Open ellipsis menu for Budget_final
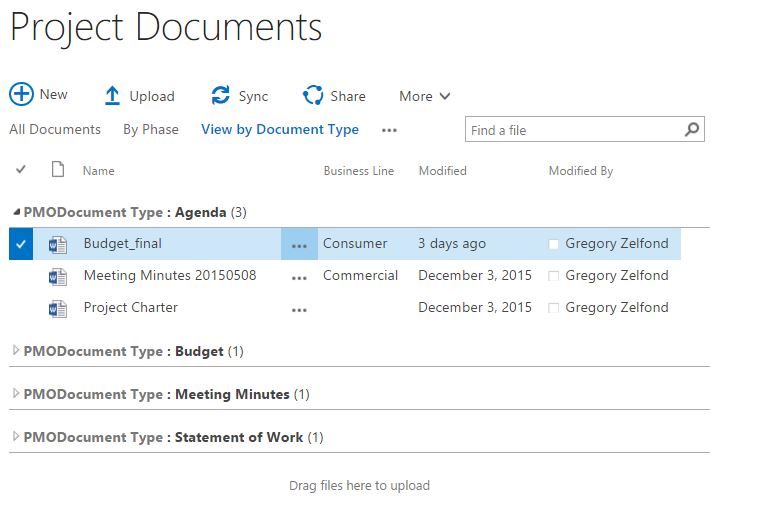769x517 pixels. click(x=299, y=244)
